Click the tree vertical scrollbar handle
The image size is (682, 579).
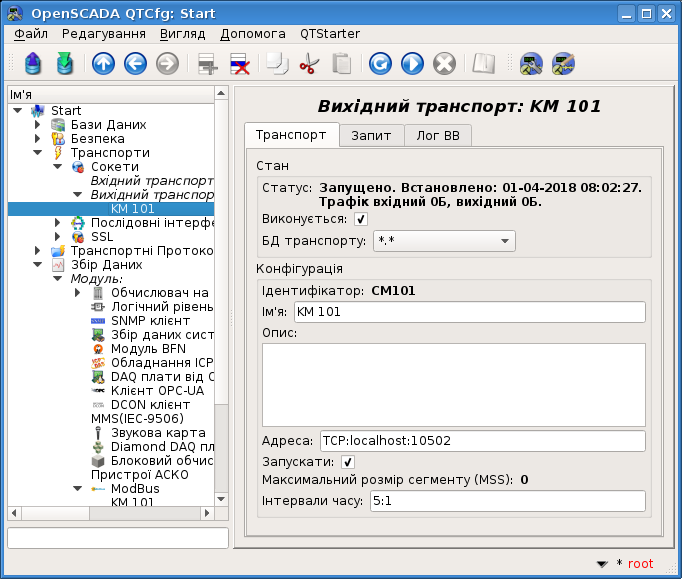tap(221, 251)
